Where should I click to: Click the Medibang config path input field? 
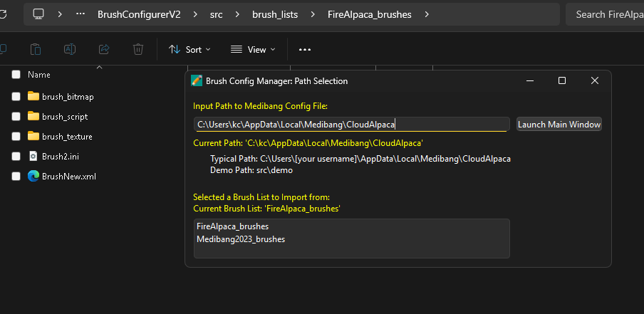[x=352, y=125]
